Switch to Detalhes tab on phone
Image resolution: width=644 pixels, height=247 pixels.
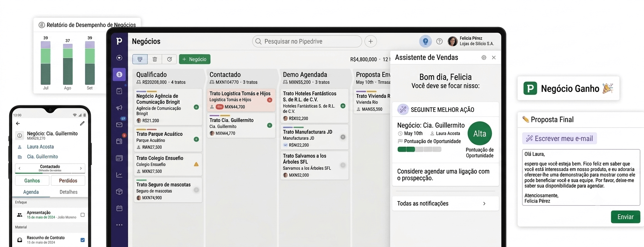click(x=68, y=192)
